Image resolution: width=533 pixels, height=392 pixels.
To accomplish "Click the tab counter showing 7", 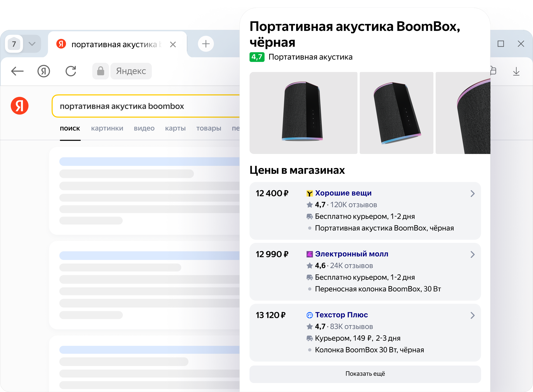I will point(14,44).
